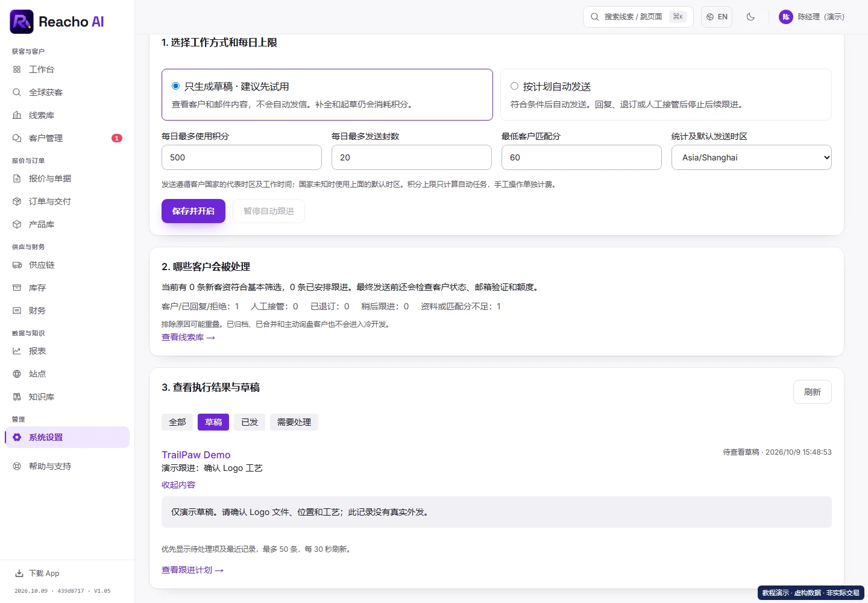Select 只生成草稿 radio option

(176, 86)
